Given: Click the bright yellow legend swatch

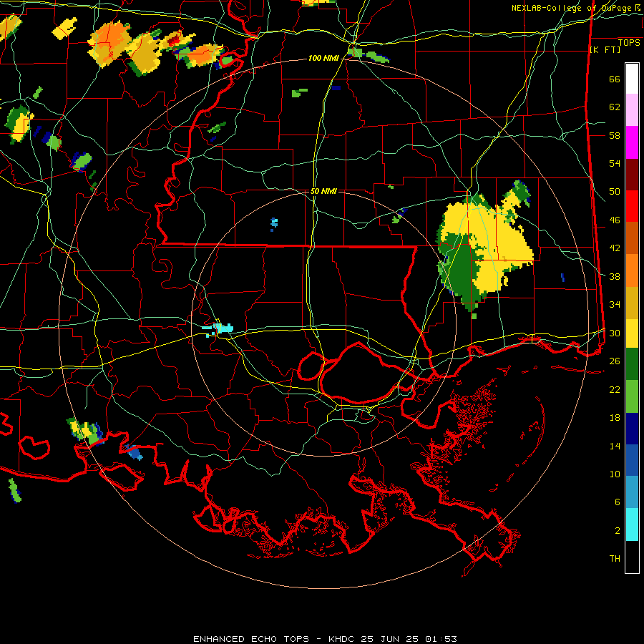Looking at the screenshot, I should point(632,333).
